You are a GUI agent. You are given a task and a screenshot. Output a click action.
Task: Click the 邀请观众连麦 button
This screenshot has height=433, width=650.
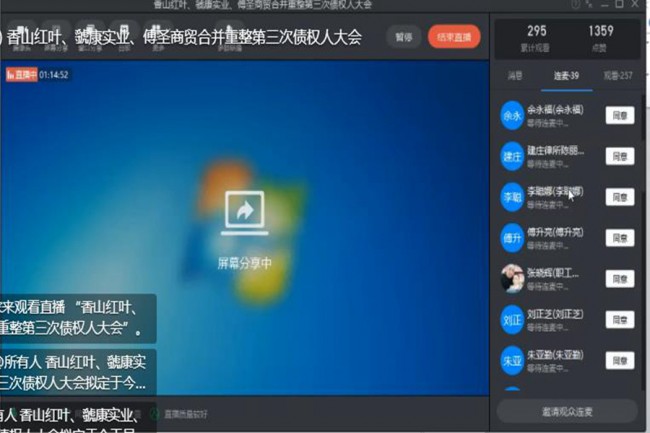point(567,411)
